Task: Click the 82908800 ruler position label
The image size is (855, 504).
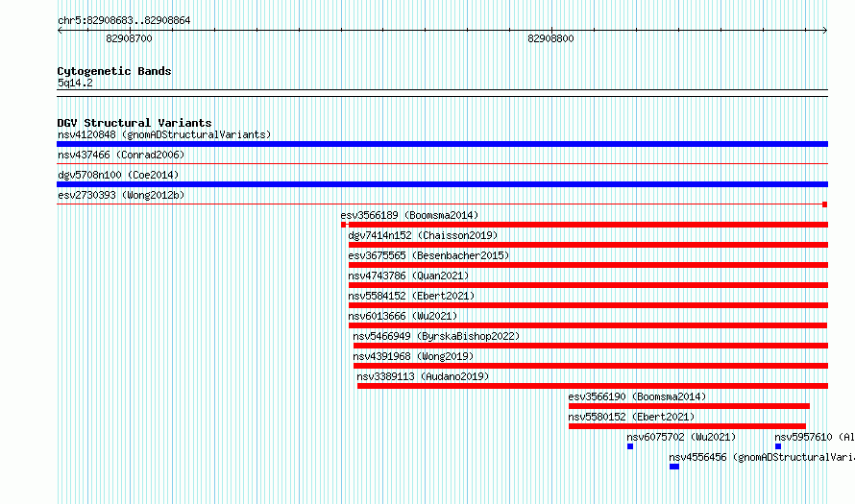Action: pyautogui.click(x=550, y=38)
